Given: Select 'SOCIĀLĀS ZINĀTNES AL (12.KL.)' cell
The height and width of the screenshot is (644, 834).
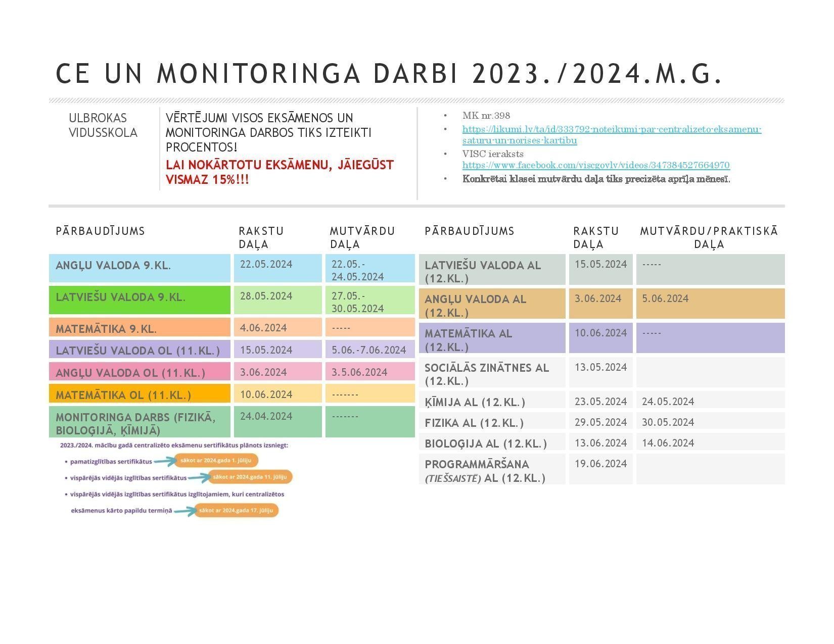Looking at the screenshot, I should [492, 372].
